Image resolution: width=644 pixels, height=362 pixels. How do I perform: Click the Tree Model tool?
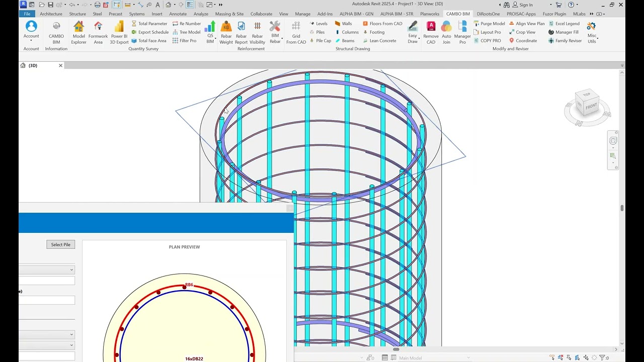click(x=186, y=32)
